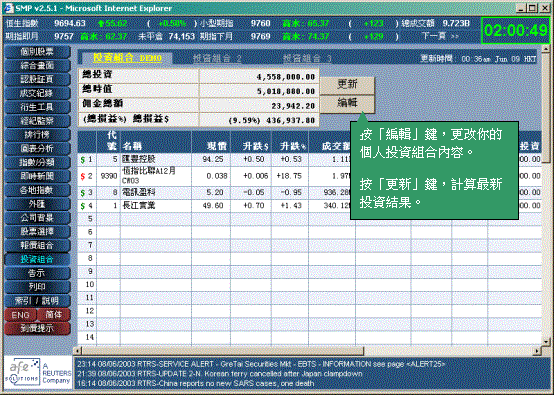This screenshot has width=554, height=395.
Task: Click the 到價提示 red button
Action: pyautogui.click(x=37, y=329)
